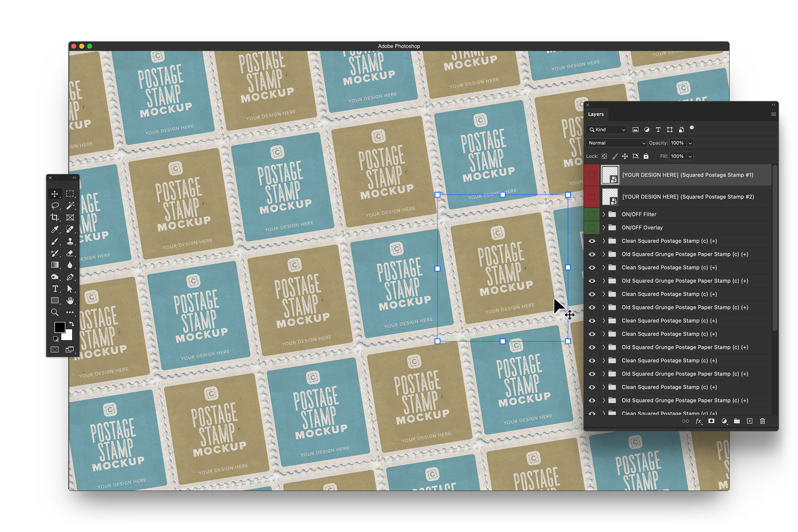The height and width of the screenshot is (532, 798).
Task: Select the Move tool
Action: [55, 194]
